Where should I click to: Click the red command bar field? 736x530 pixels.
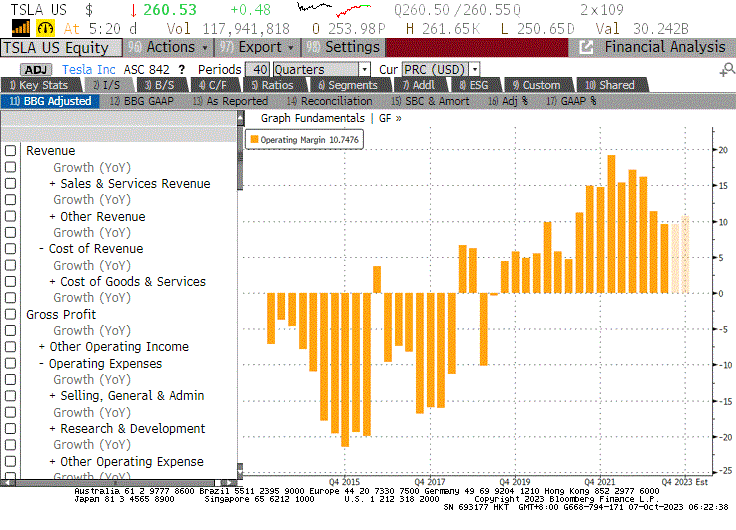[x=476, y=47]
